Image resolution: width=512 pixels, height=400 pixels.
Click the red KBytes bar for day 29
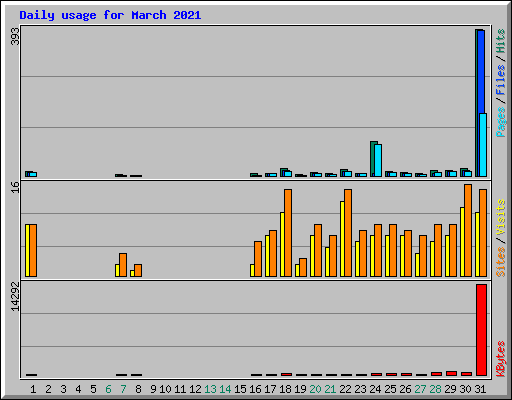[451, 373]
